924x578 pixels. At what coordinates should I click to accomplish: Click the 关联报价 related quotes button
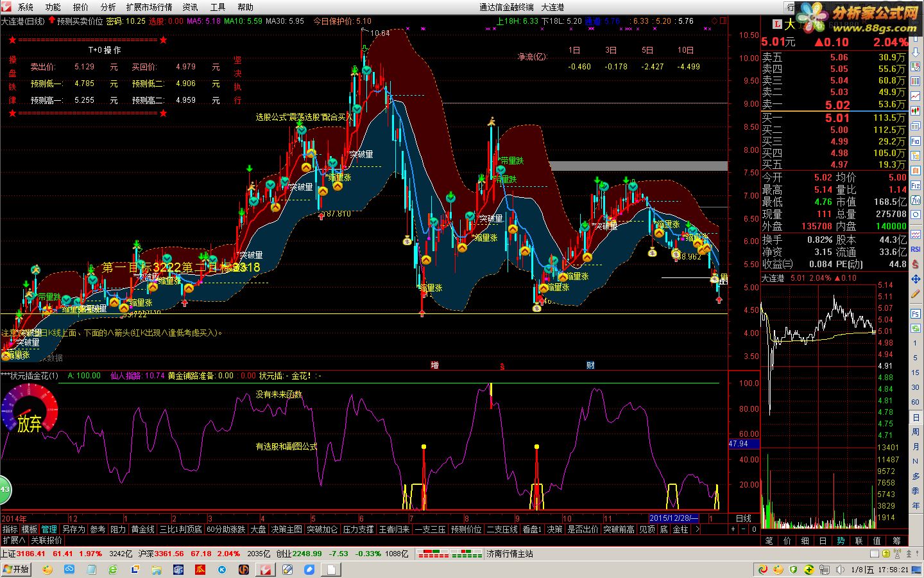coord(46,540)
